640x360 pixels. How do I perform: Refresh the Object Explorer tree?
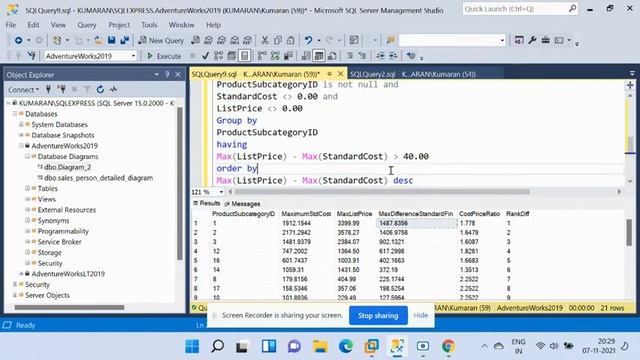100,89
